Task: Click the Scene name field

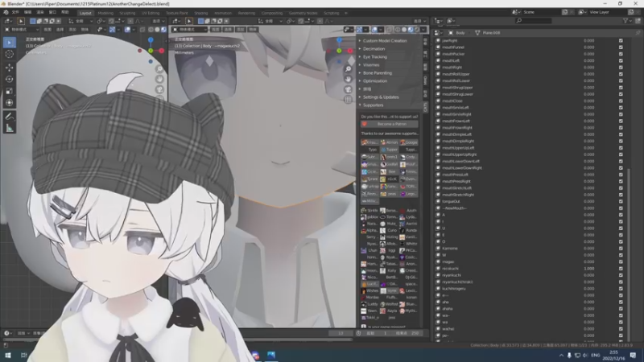Action: tap(540, 12)
